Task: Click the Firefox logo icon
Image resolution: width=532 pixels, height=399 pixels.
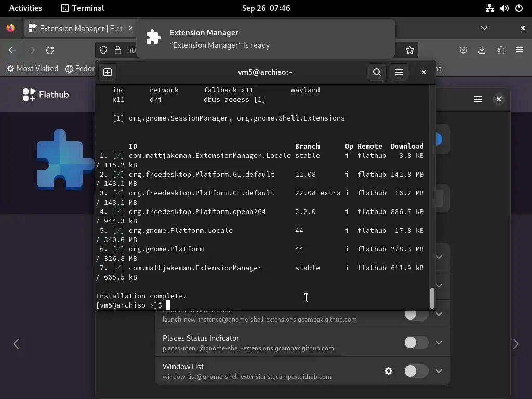Action: click(10, 28)
